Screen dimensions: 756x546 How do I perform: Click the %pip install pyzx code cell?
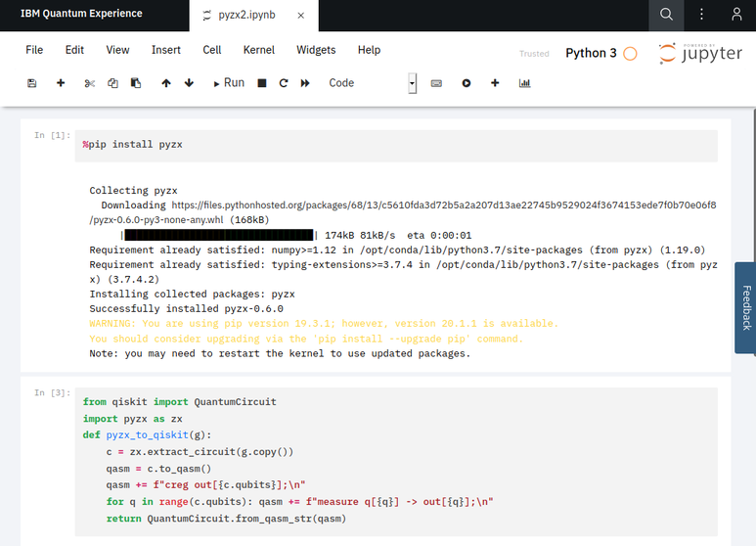pos(396,145)
